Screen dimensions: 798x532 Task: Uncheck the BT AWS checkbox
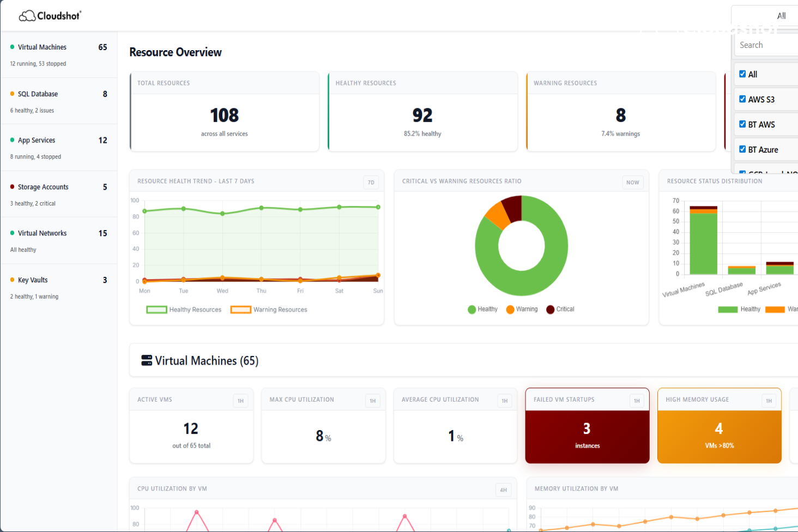click(x=742, y=124)
